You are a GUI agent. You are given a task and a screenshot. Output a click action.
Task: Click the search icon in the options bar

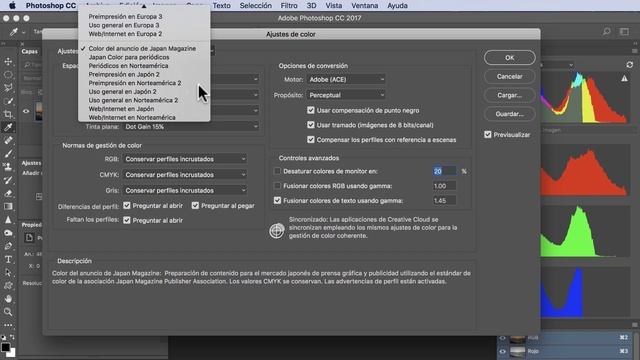tap(607, 31)
